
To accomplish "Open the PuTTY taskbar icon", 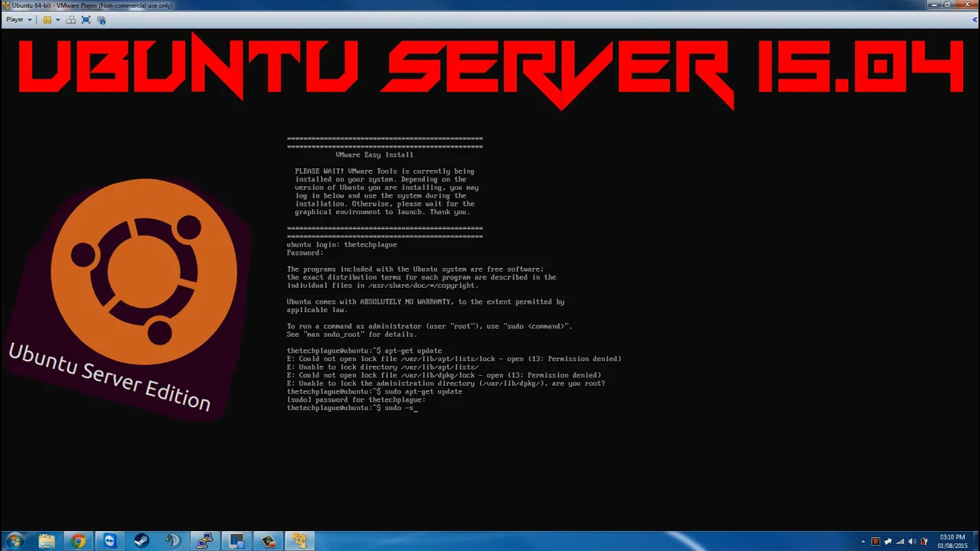I will 204,541.
